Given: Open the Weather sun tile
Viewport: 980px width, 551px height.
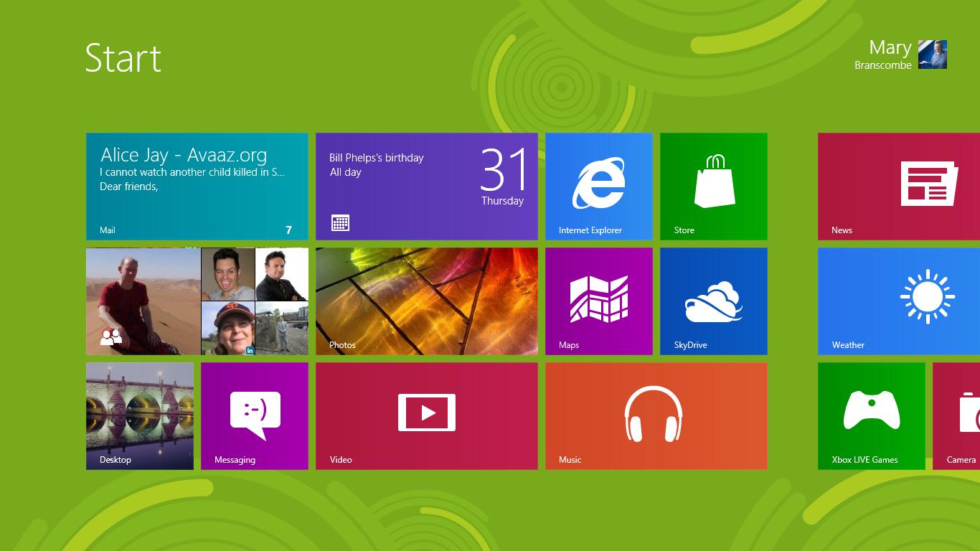Looking at the screenshot, I should pos(899,301).
